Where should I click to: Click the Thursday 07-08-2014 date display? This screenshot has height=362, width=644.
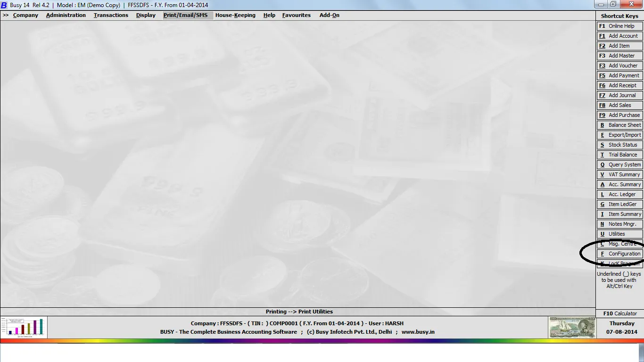click(622, 328)
